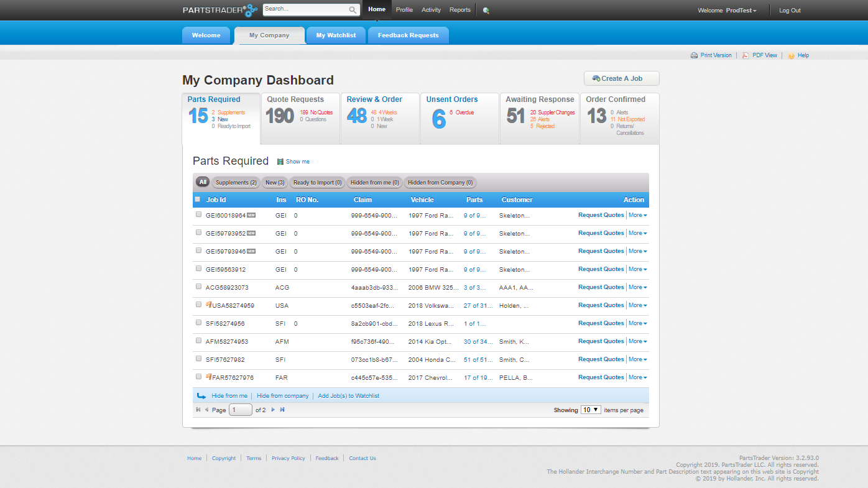This screenshot has height=488, width=868.
Task: Click the page number input field
Action: point(241,410)
